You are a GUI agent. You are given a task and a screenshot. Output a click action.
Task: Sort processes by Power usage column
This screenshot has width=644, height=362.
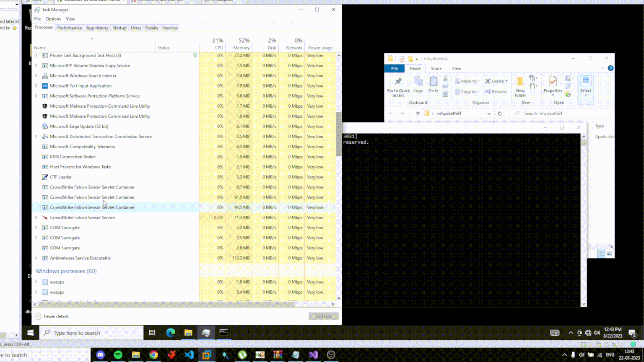(320, 44)
